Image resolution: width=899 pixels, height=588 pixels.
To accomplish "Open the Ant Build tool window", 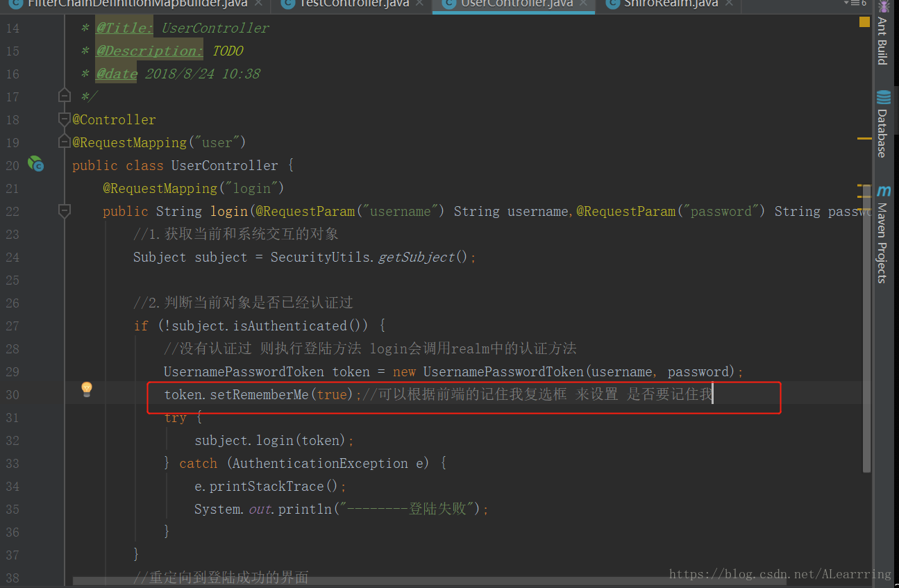I will [x=883, y=33].
